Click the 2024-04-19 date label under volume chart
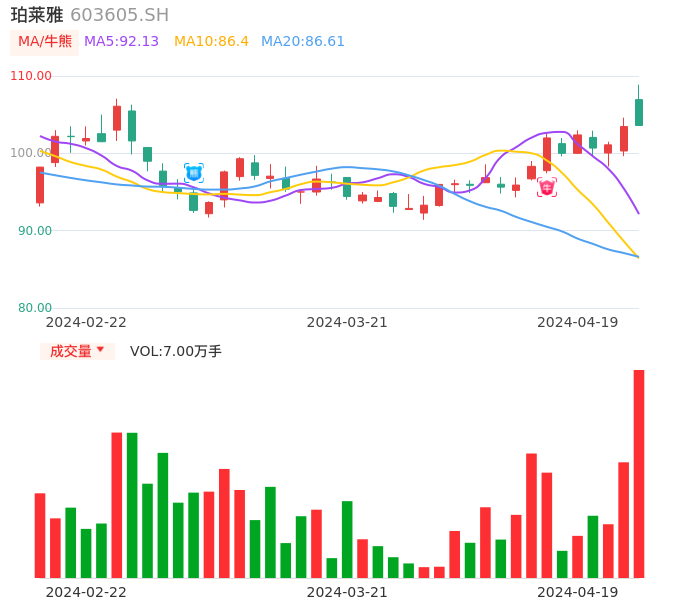Viewport: 686px width, 606px height. point(577,592)
